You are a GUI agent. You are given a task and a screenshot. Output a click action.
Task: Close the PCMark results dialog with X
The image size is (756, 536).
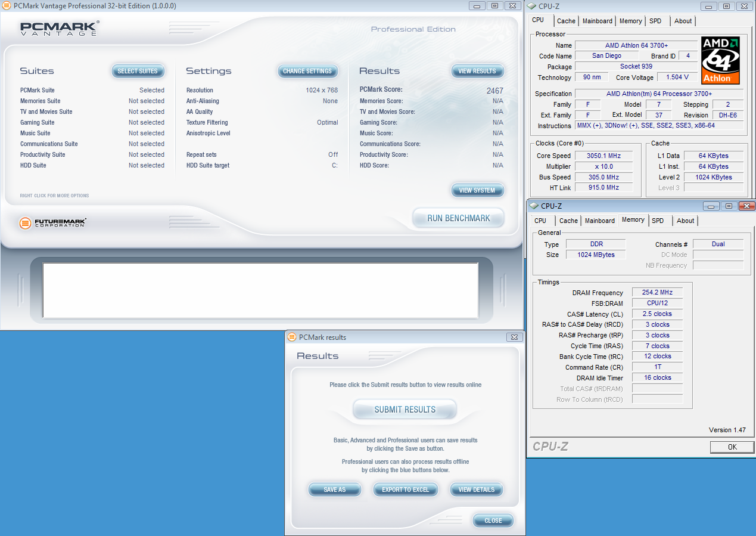514,337
